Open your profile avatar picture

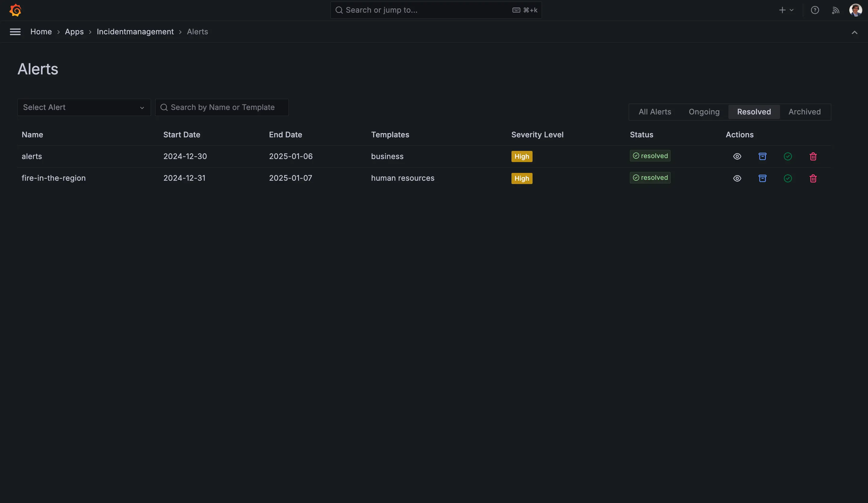856,10
